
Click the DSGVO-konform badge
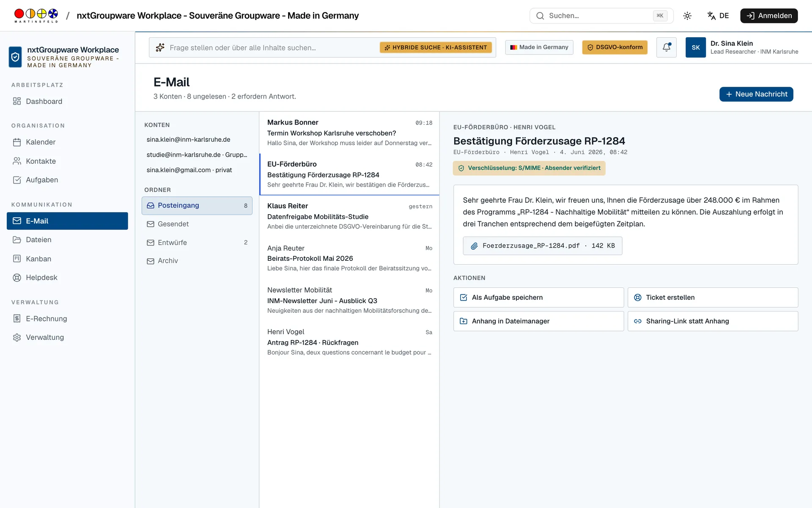pos(615,47)
